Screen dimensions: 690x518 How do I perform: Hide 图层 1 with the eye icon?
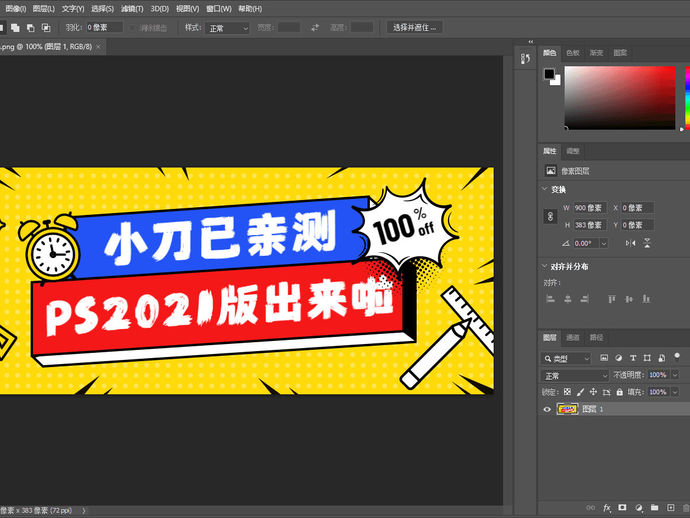[547, 409]
